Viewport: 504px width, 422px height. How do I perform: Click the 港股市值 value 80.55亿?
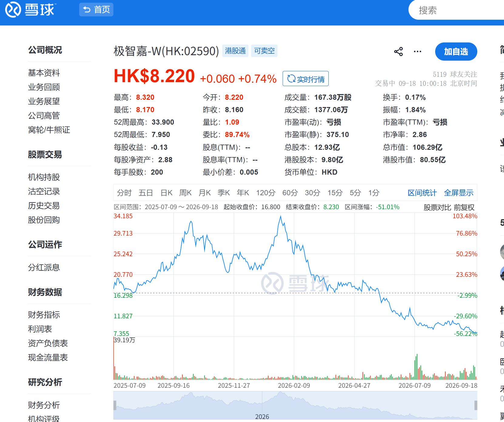[x=433, y=160]
